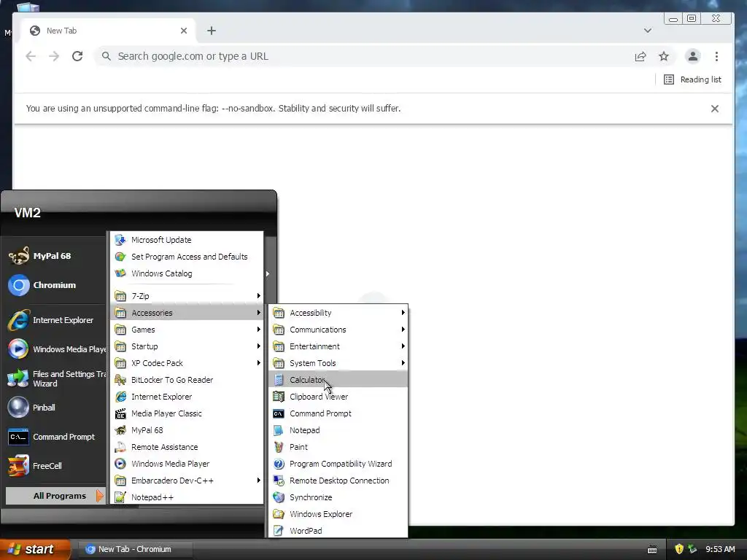Image resolution: width=747 pixels, height=560 pixels.
Task: Expand the XP Codec Pack group
Action: coord(187,363)
